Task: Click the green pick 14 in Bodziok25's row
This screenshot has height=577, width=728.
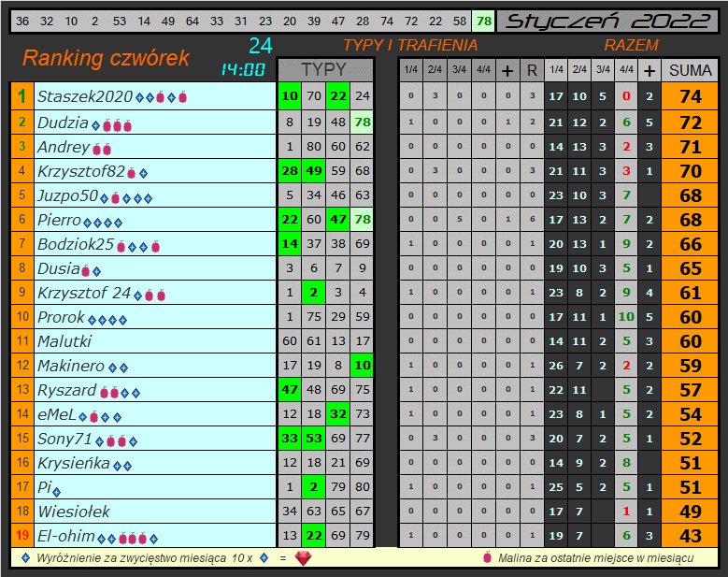Action: click(x=290, y=244)
